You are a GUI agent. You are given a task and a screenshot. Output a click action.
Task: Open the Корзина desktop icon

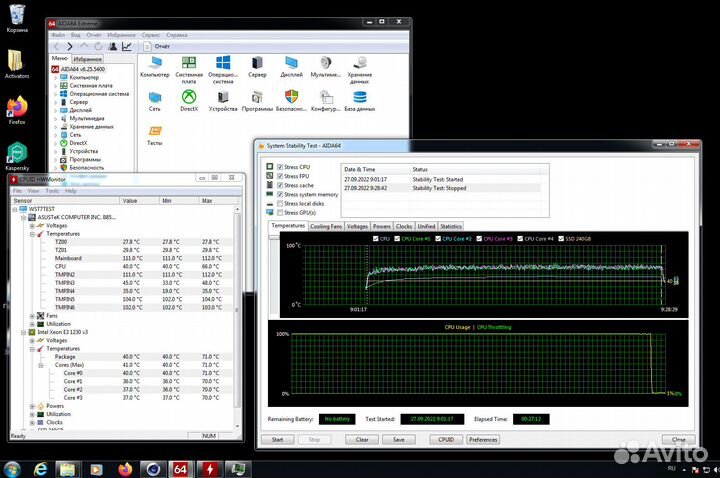[x=17, y=18]
